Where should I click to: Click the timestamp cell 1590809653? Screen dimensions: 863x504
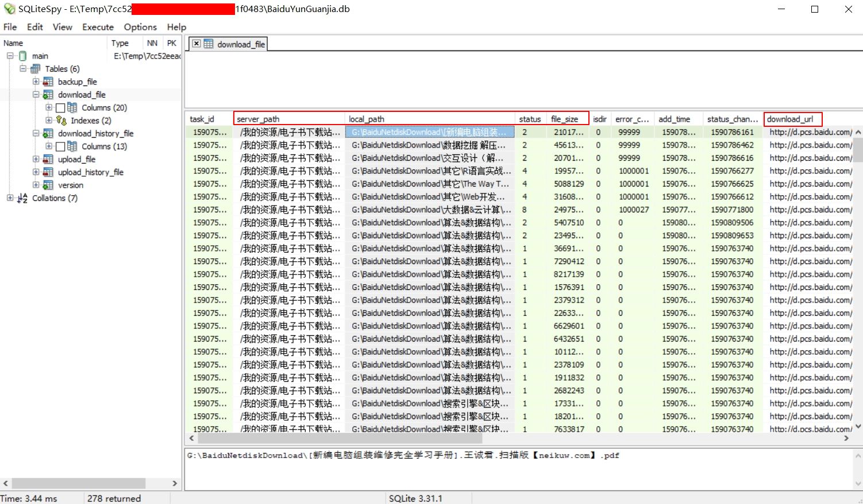tap(732, 235)
